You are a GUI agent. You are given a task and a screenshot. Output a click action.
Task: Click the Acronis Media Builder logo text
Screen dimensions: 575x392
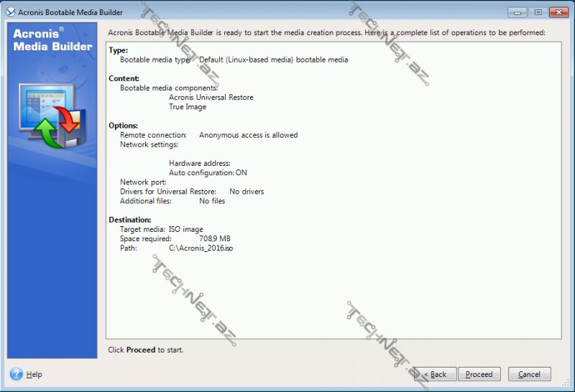click(52, 40)
